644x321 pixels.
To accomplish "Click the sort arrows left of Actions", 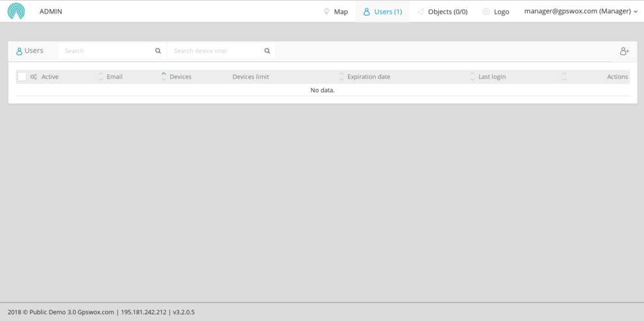I will [564, 76].
